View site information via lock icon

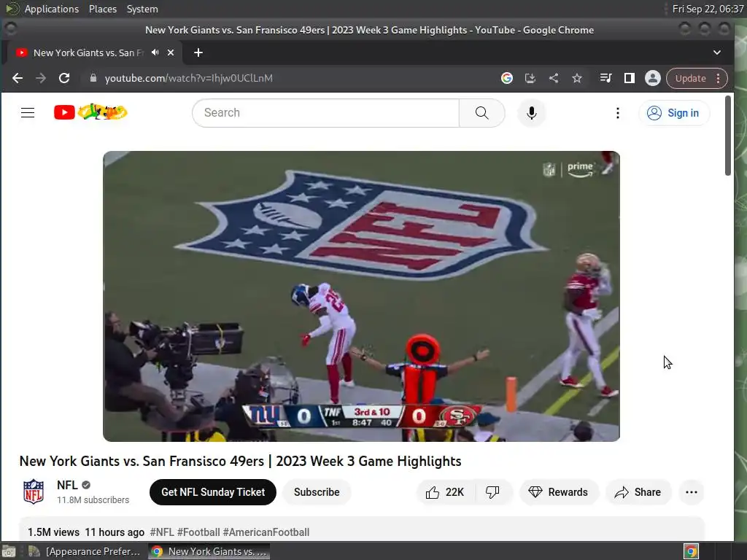tap(93, 78)
